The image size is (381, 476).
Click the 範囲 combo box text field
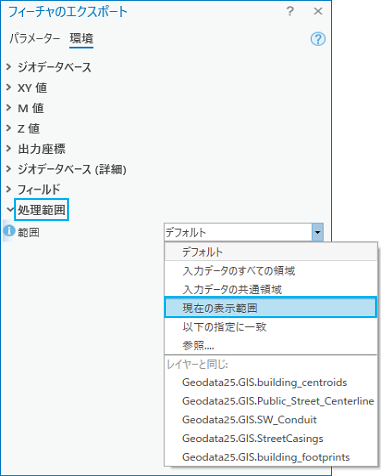[x=238, y=232]
